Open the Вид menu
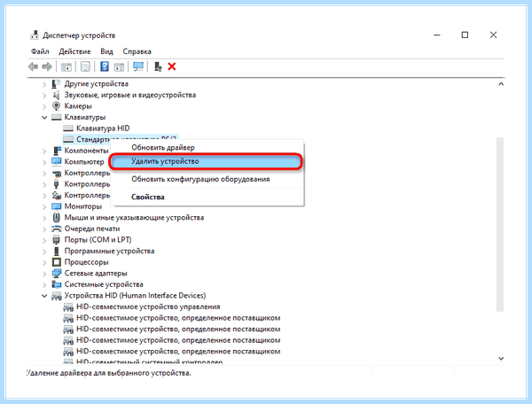The width and height of the screenshot is (532, 404). click(106, 51)
